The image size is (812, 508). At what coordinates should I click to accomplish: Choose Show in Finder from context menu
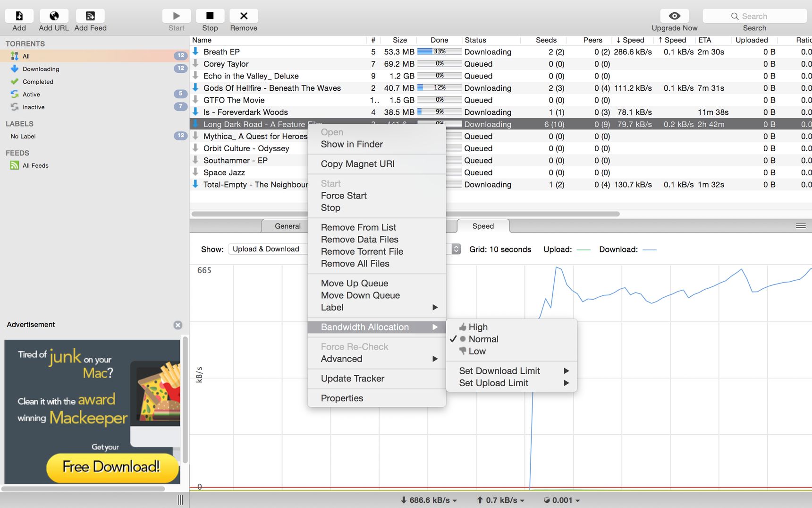377,144
